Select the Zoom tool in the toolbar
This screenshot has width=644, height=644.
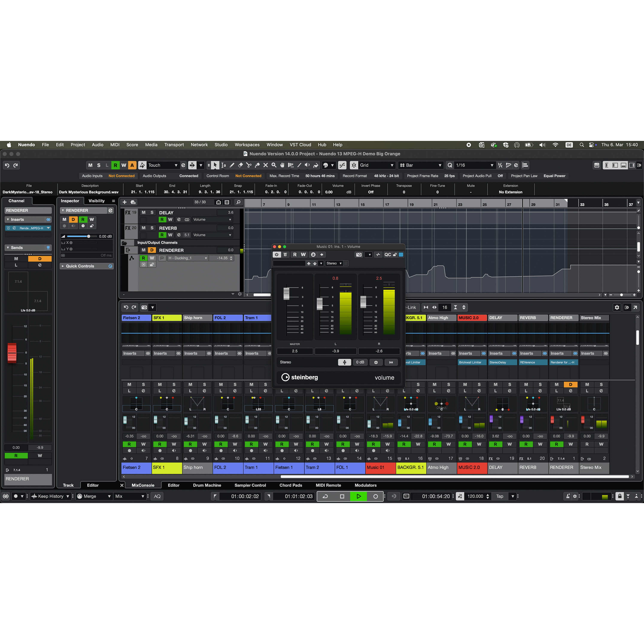pos(274,165)
